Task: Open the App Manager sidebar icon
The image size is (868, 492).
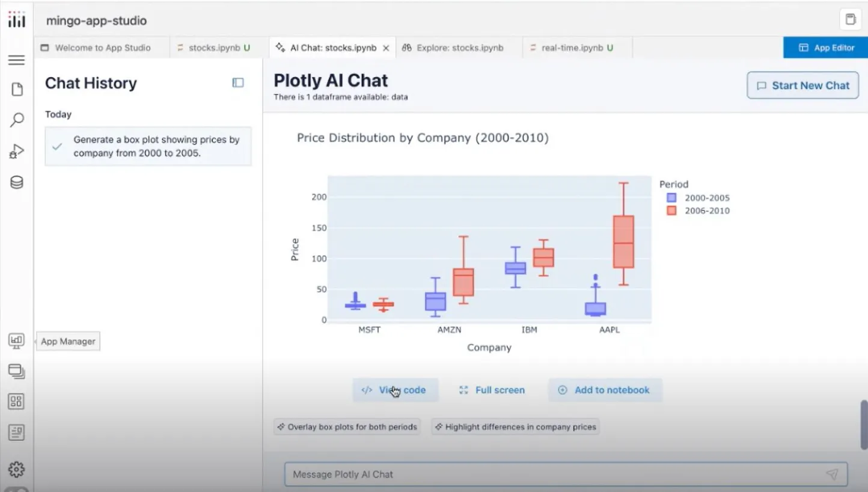Action: click(16, 341)
